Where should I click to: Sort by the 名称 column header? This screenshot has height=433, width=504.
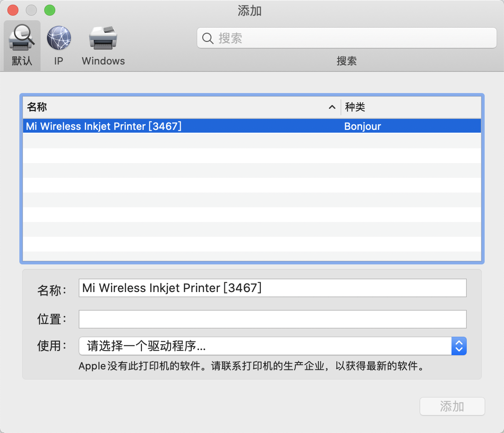(182, 107)
